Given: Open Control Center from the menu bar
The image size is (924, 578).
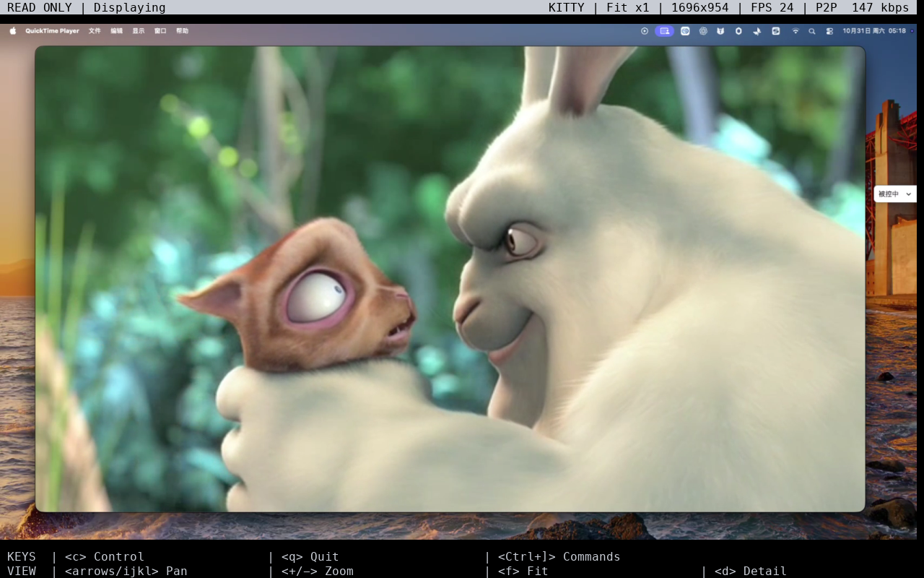Looking at the screenshot, I should click(829, 31).
